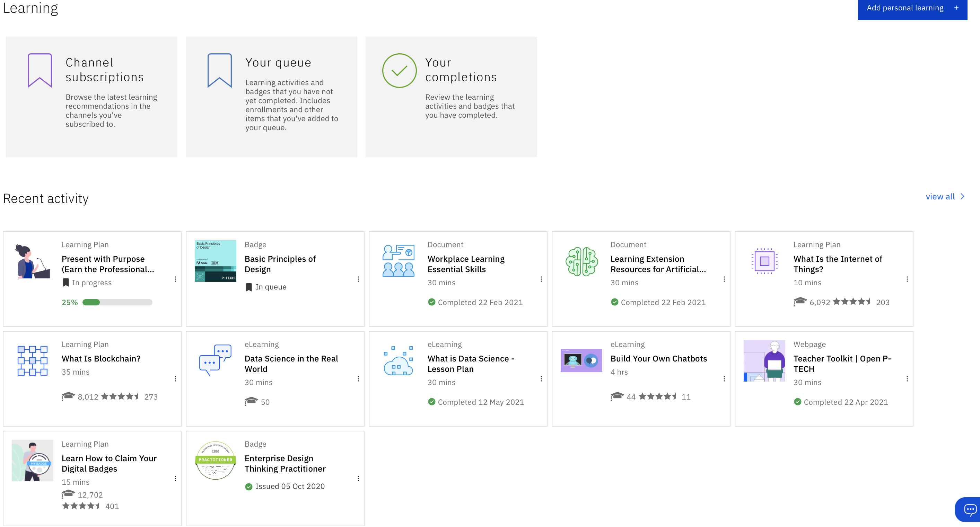
Task: Click the star rating on Internet of Things card
Action: pos(851,302)
